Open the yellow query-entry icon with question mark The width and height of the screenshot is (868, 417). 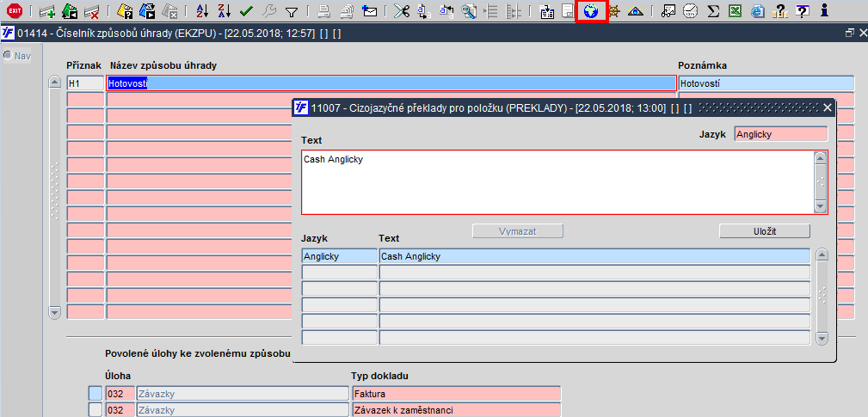click(x=126, y=11)
